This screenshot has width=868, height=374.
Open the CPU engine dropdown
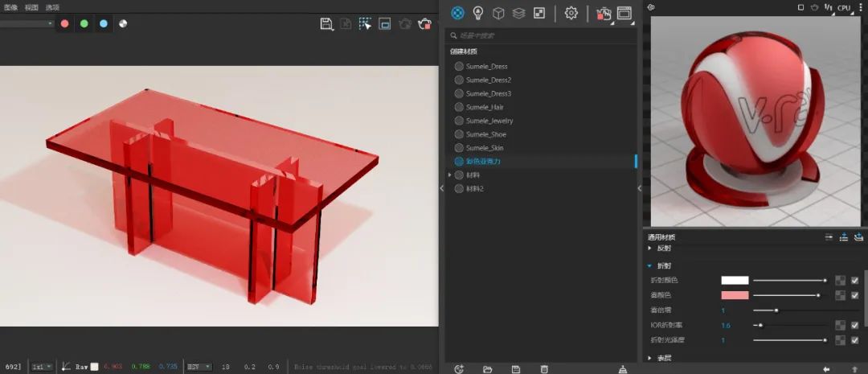844,8
